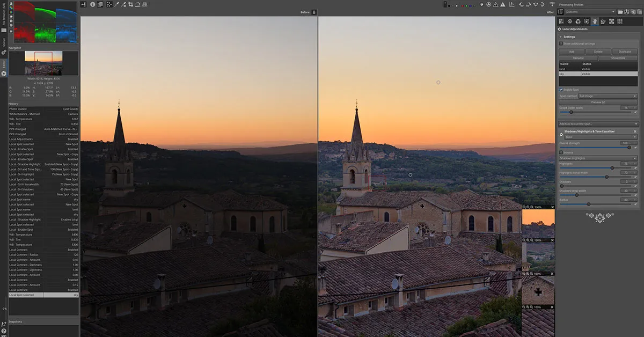Switch to the Queue side tab
644x337 pixels.
(4, 42)
